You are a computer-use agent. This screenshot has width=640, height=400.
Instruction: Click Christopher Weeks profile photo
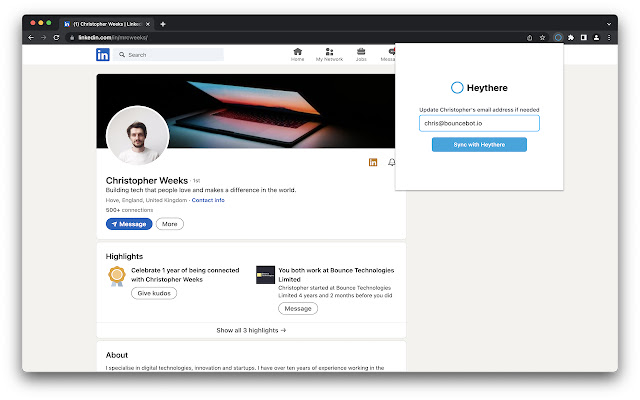coord(138,136)
